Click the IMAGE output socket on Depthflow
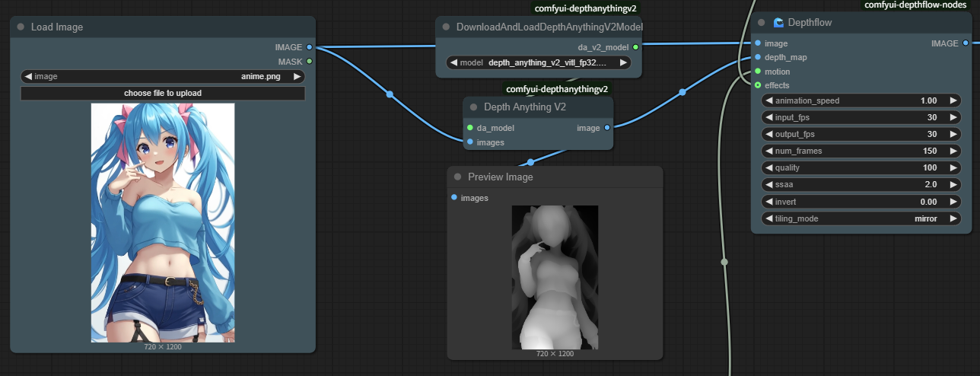This screenshot has width=980, height=376. (966, 43)
